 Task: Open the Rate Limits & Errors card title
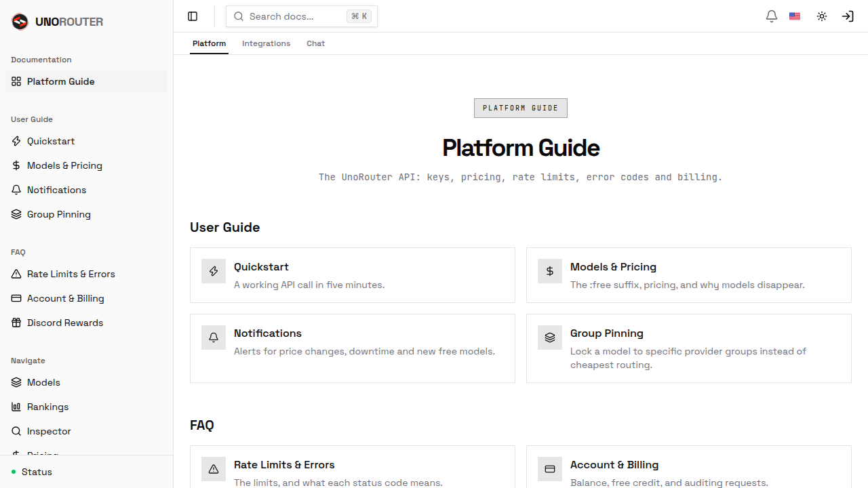[284, 465]
